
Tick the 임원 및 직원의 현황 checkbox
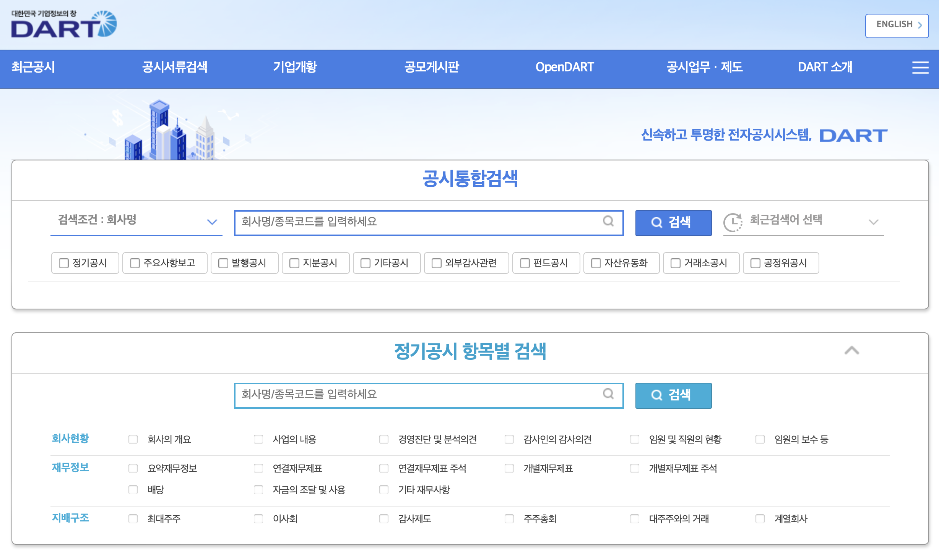coord(635,439)
